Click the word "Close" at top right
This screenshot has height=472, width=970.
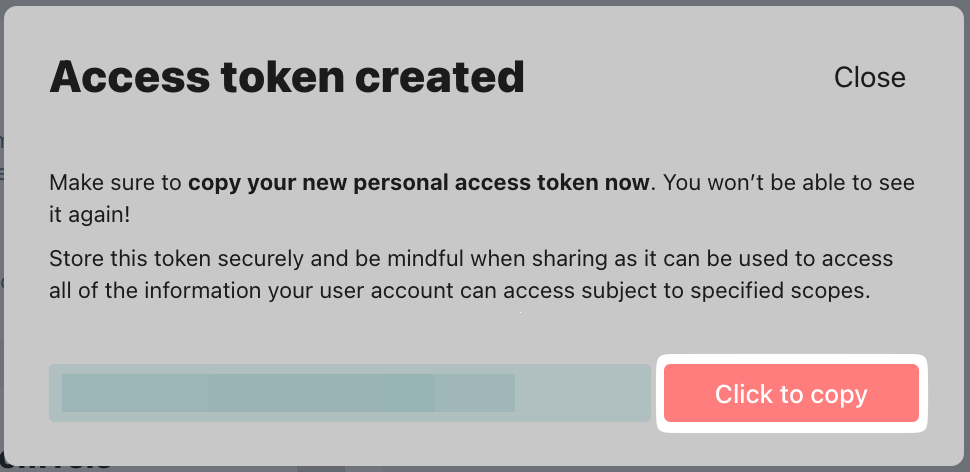click(x=869, y=77)
